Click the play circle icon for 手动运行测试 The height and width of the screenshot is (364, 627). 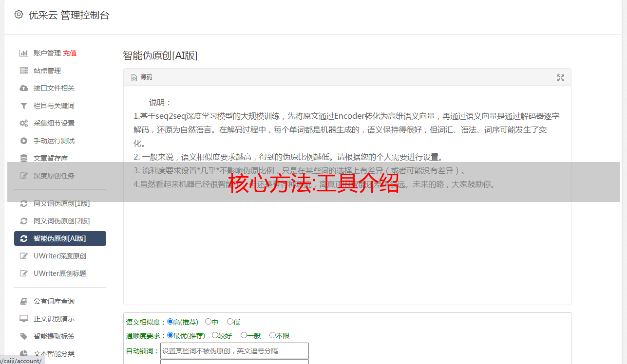point(23,141)
